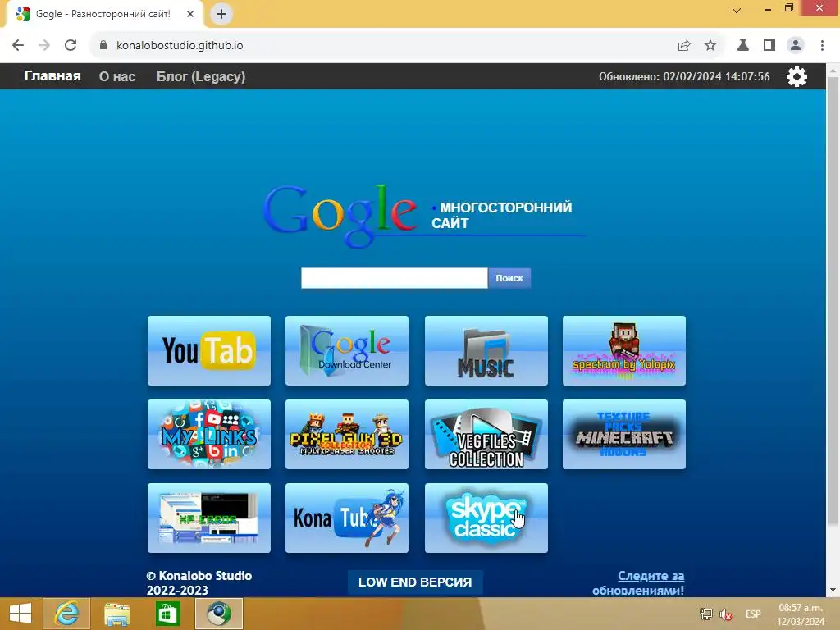This screenshot has height=630, width=840.
Task: Go to the Главная menu item
Action: pos(52,76)
